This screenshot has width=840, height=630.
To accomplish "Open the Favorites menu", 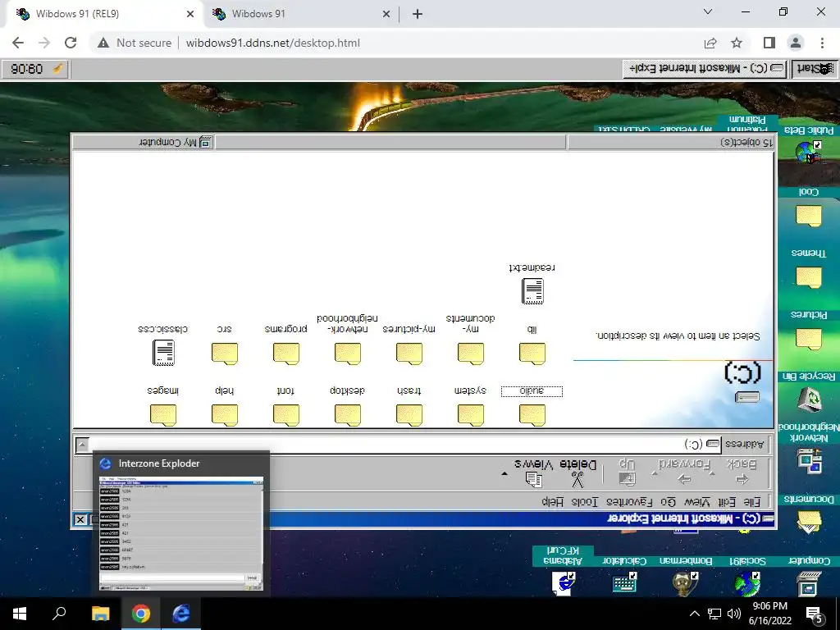I will [x=629, y=502].
